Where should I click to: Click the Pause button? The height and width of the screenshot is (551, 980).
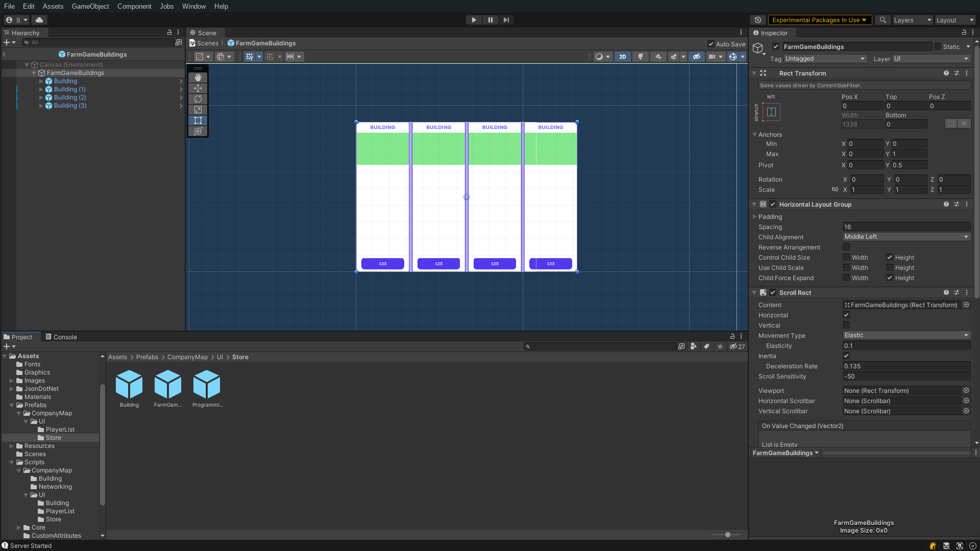tap(490, 20)
